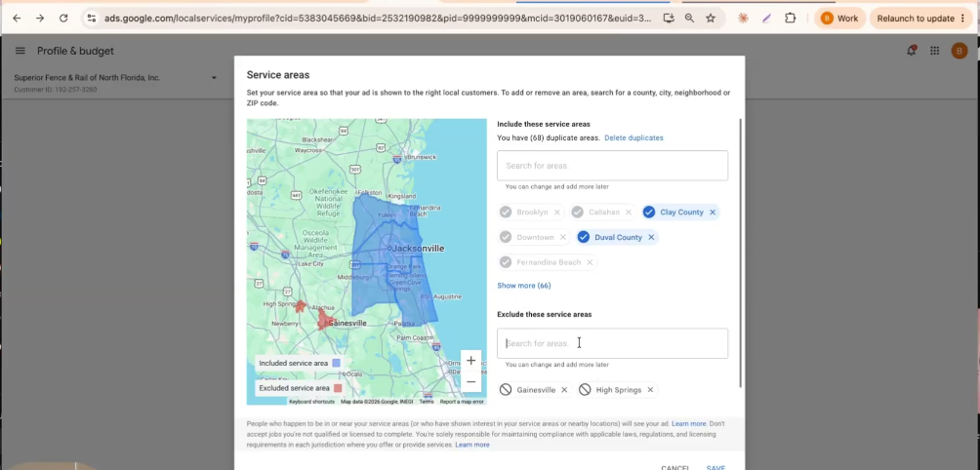The height and width of the screenshot is (470, 980).
Task: Toggle the Callahan area checkmark
Action: coord(578,213)
